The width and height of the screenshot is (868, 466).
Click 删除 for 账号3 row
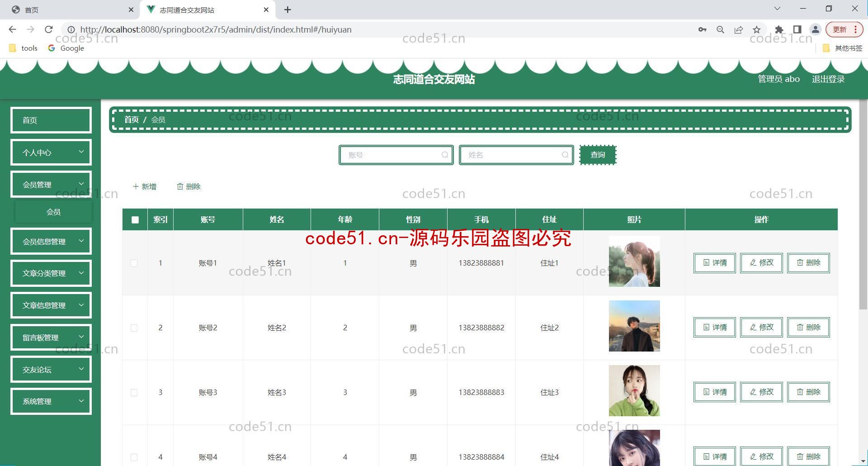tap(808, 392)
